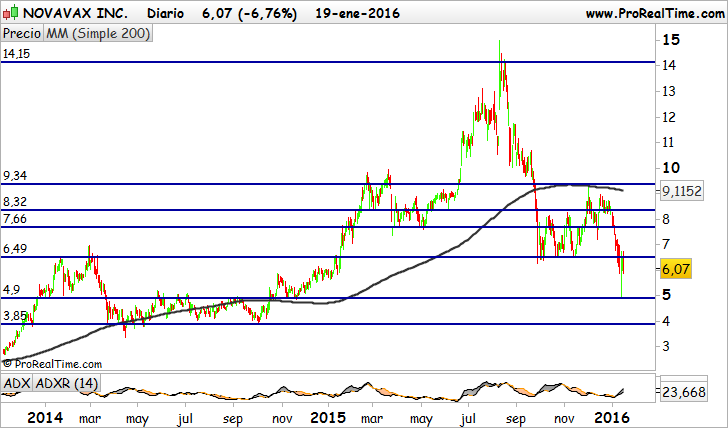Click the 13 price axis label
The height and width of the screenshot is (428, 728).
(x=669, y=91)
